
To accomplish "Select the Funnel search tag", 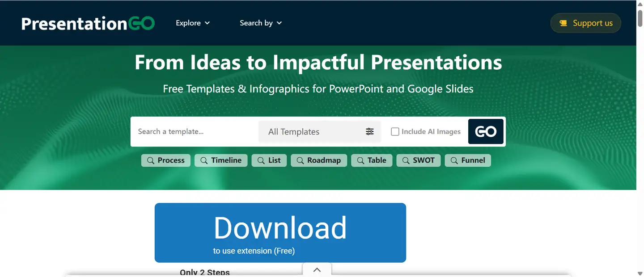I will [x=468, y=160].
